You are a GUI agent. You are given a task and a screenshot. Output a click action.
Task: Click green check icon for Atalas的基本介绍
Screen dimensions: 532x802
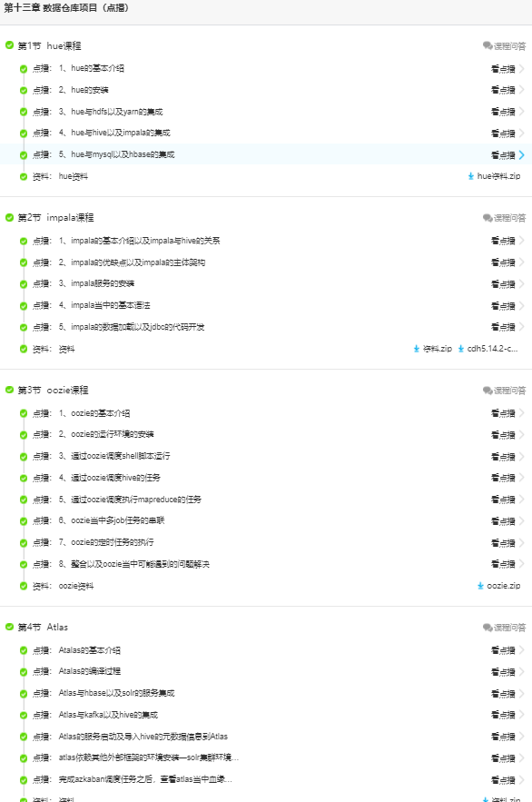(x=24, y=650)
